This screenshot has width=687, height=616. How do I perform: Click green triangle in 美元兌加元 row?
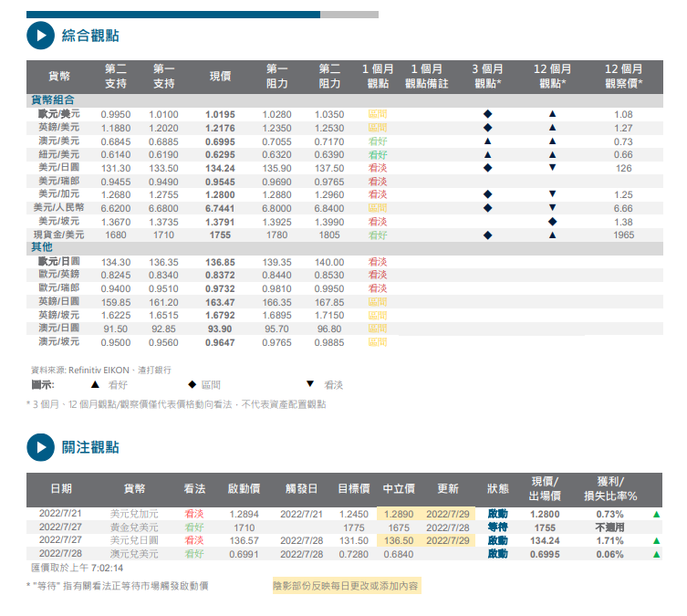click(655, 515)
